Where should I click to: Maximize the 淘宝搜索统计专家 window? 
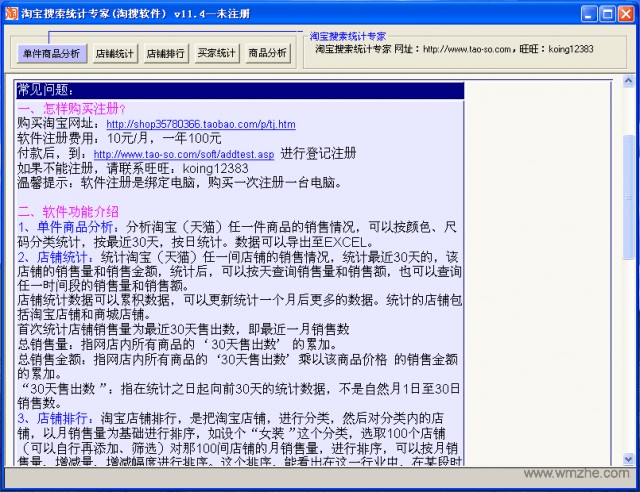coord(607,14)
